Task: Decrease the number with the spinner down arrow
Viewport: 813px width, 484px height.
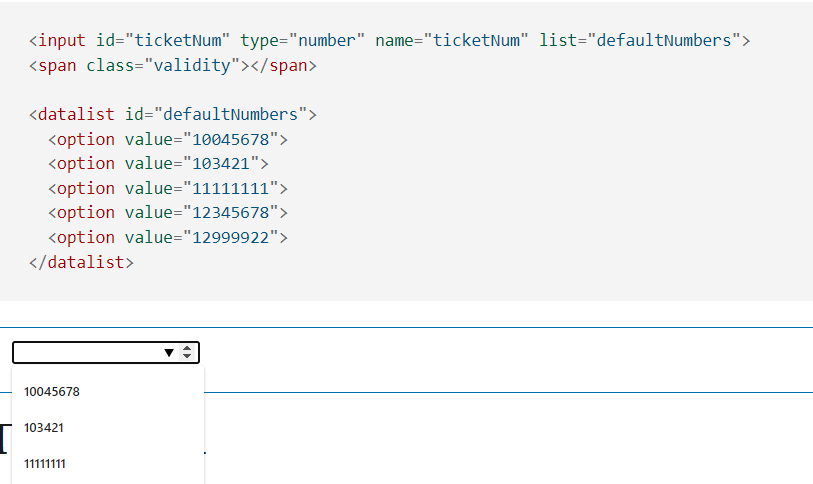Action: (187, 356)
